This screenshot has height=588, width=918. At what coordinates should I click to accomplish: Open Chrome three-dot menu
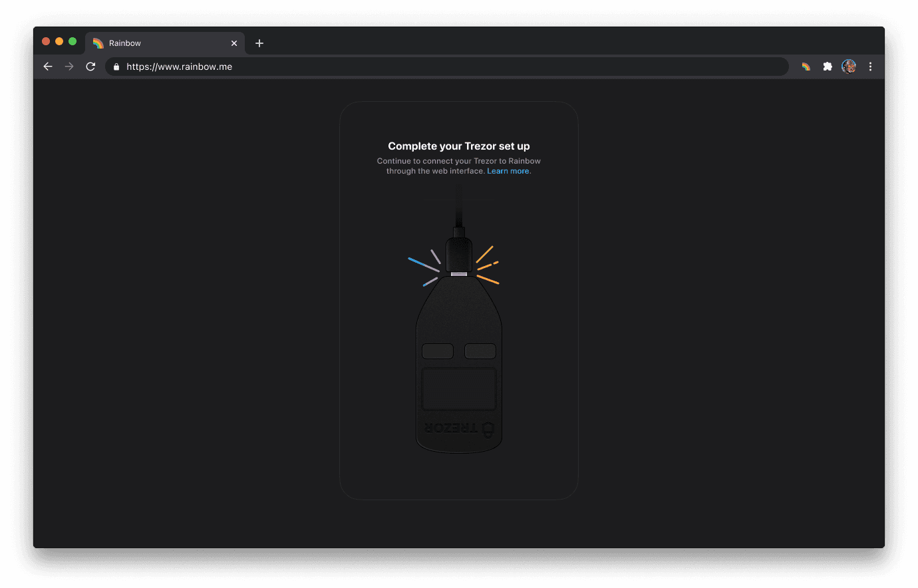(870, 67)
